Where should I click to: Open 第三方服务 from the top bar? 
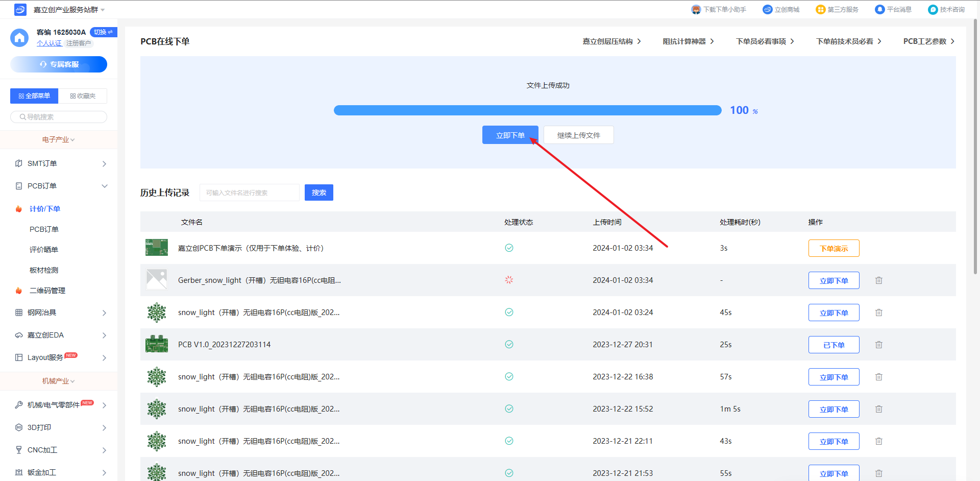[837, 10]
